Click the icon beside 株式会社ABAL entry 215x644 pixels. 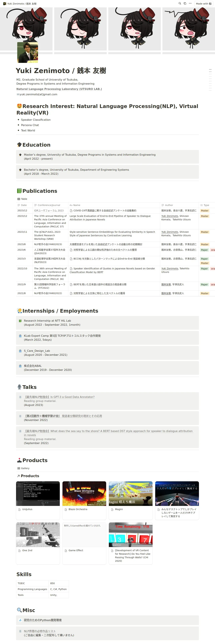20,366
